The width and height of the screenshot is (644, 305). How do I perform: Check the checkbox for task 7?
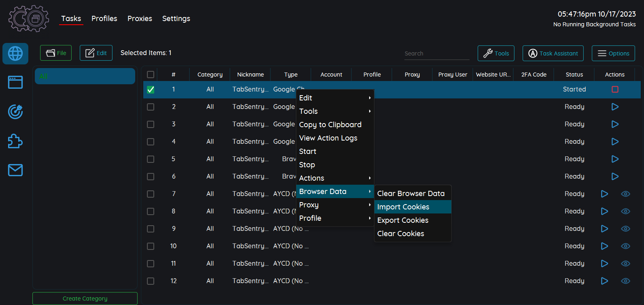151,194
